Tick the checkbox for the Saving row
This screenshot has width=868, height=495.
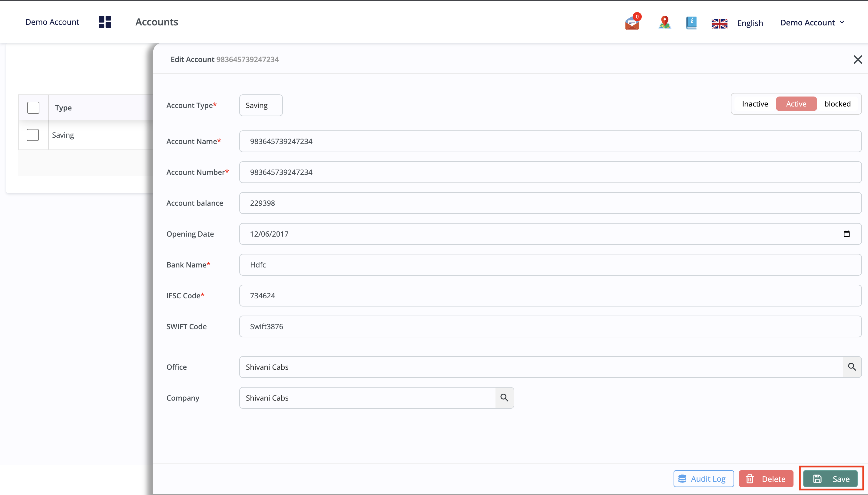[33, 135]
